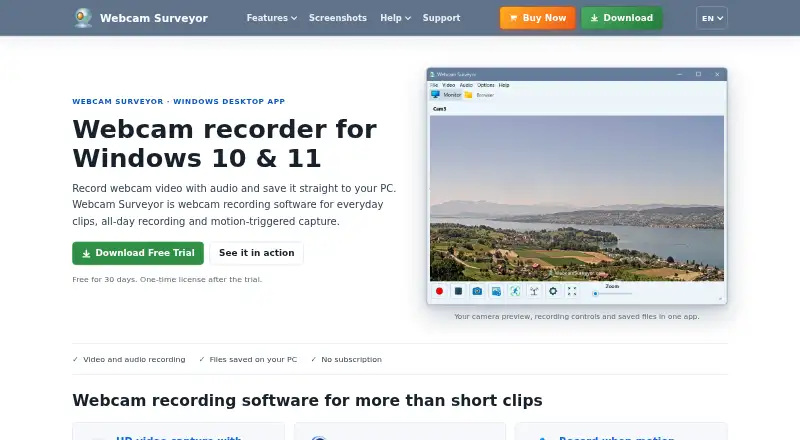Screen dimensions: 800x440
Task: Click the 'Files saved on your PC' checkmark item
Action: [248, 359]
